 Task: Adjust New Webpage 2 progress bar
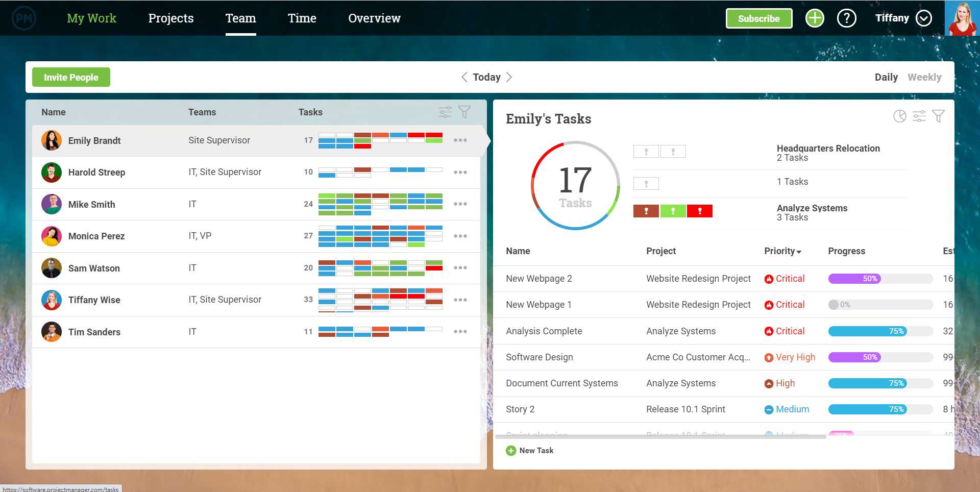click(x=880, y=279)
